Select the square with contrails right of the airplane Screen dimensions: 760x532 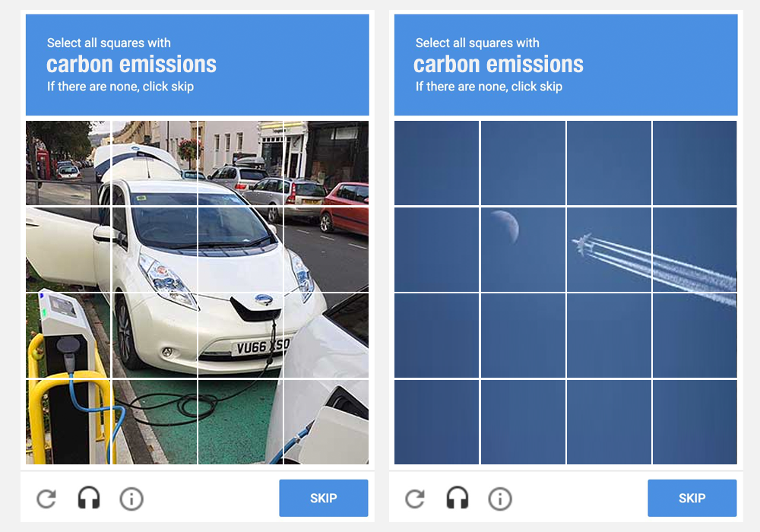point(695,249)
